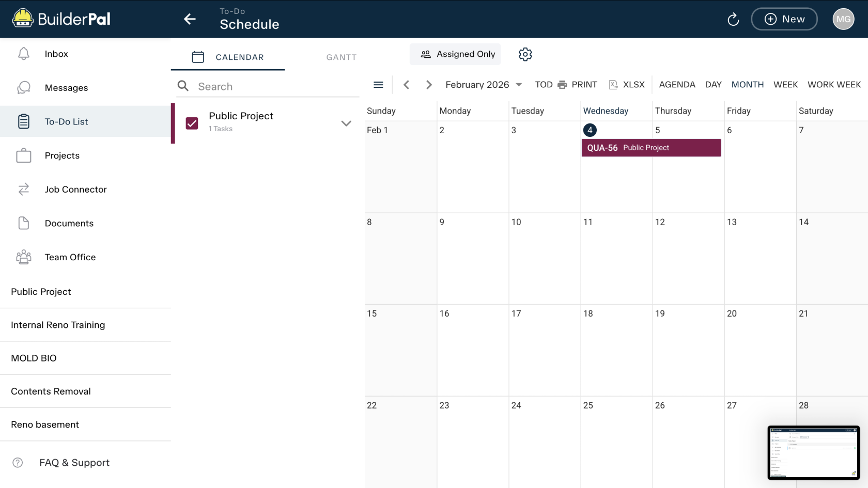Open the schedule settings gear
Screen dimensions: 868x488
pos(525,54)
